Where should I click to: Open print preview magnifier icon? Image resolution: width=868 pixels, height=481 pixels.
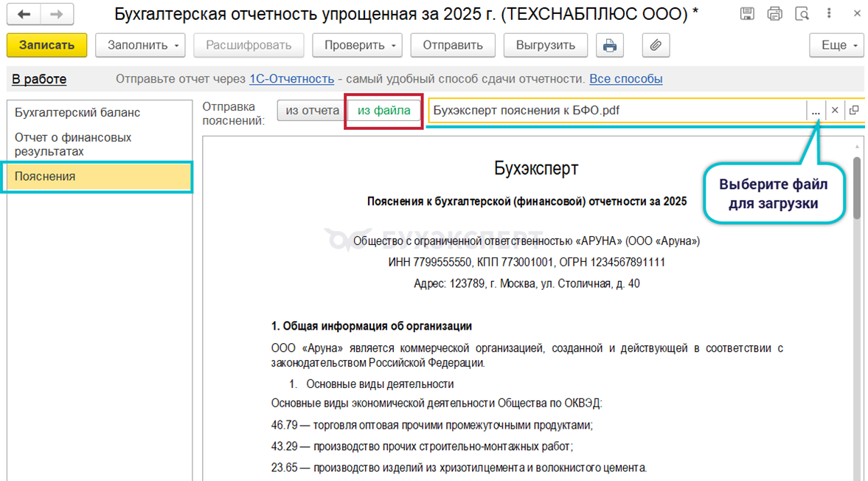(802, 14)
